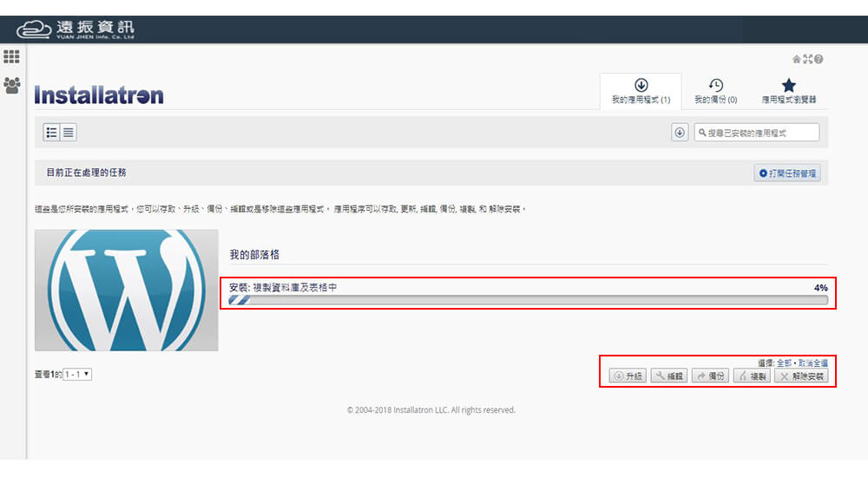Click 全部 select-all link

point(784,363)
